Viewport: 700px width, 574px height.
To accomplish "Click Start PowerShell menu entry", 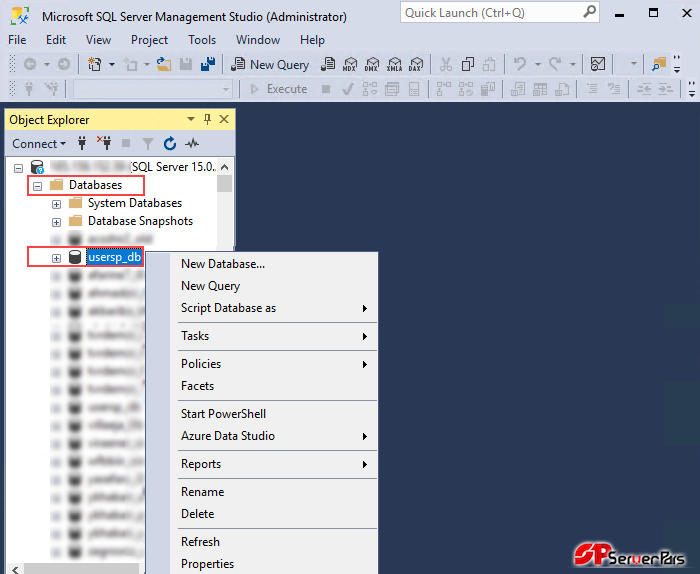I will coord(274,414).
